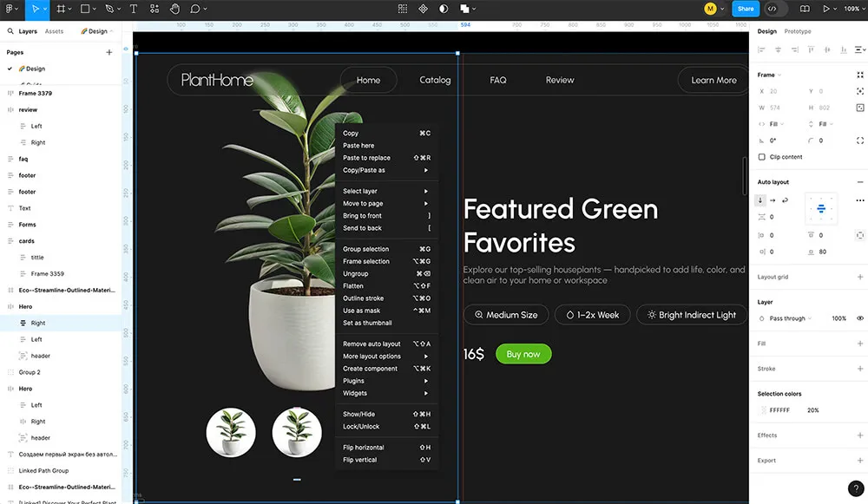Toggle layer visibility eye icon
This screenshot has height=504, width=868.
860,318
